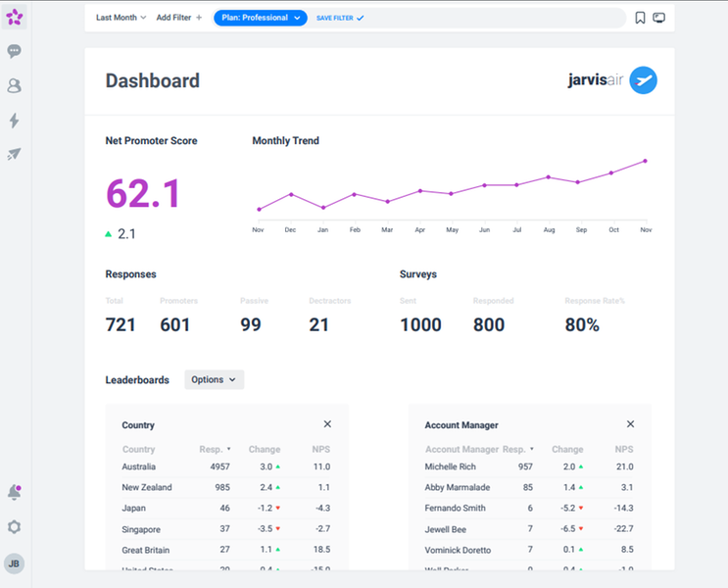Click the final Nov data point on trend chart
Viewport: 728px width, 588px height.
tap(645, 161)
